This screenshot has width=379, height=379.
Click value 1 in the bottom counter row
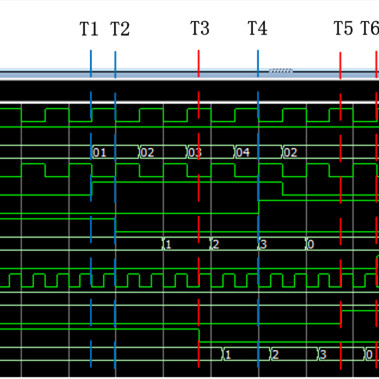click(228, 354)
